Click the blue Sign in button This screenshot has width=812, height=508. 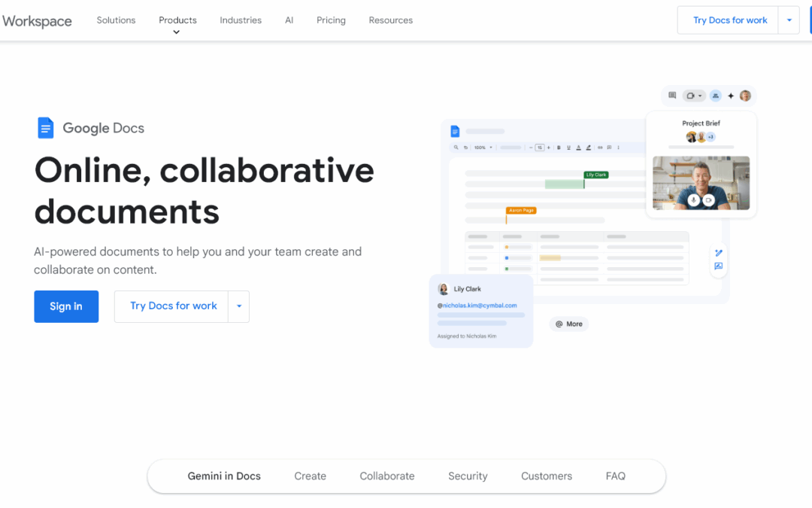pos(66,306)
